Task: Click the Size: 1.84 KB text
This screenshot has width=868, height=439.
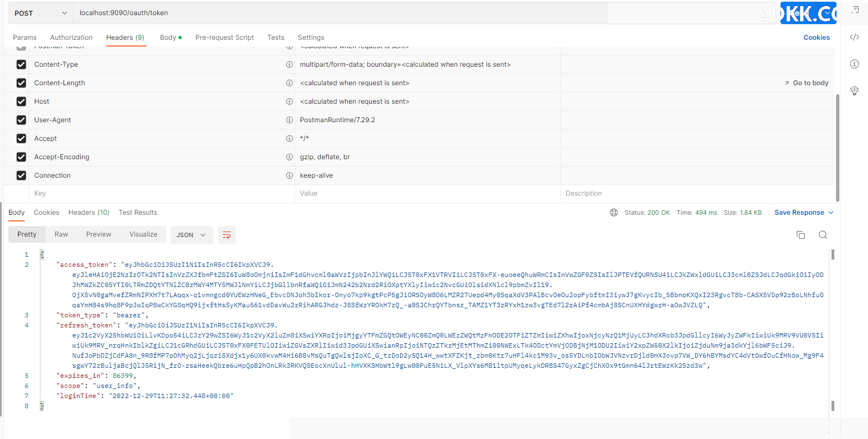Action: pos(743,212)
